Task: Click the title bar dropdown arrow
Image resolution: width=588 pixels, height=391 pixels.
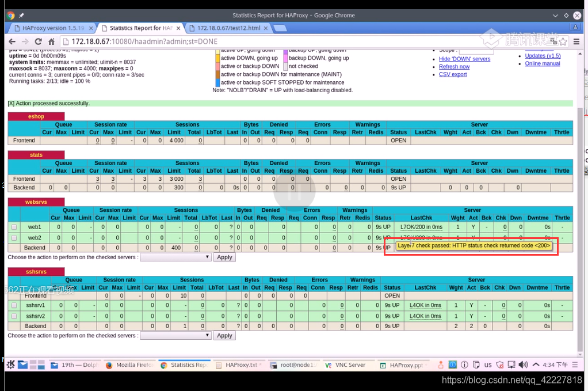Action: tap(555, 16)
